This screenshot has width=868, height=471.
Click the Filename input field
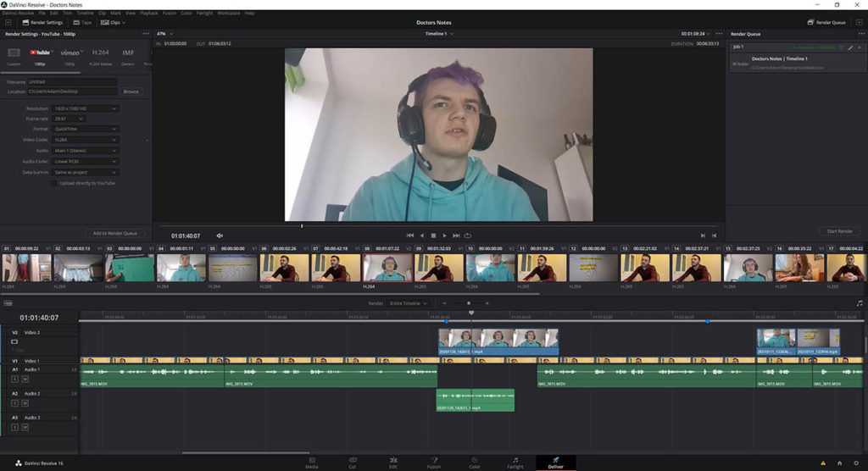click(71, 82)
